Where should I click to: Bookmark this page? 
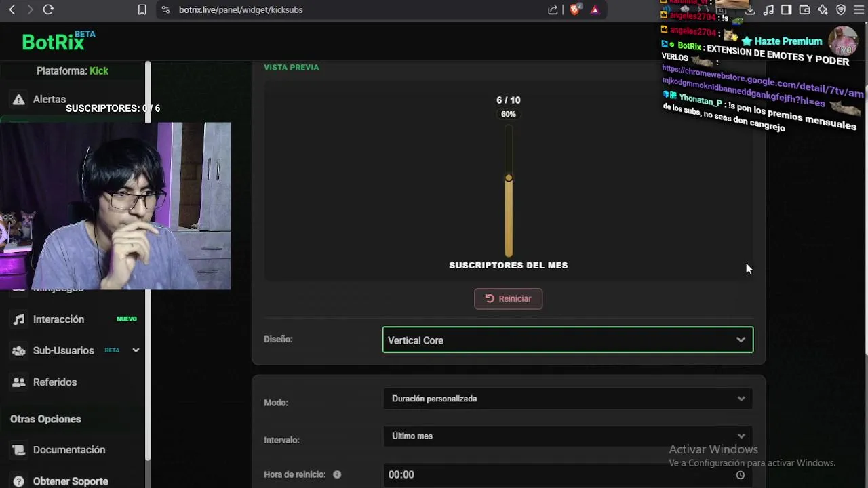[142, 9]
